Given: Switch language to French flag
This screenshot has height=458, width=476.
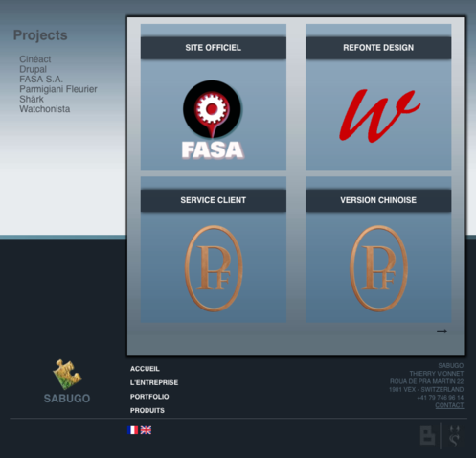Looking at the screenshot, I should (132, 430).
